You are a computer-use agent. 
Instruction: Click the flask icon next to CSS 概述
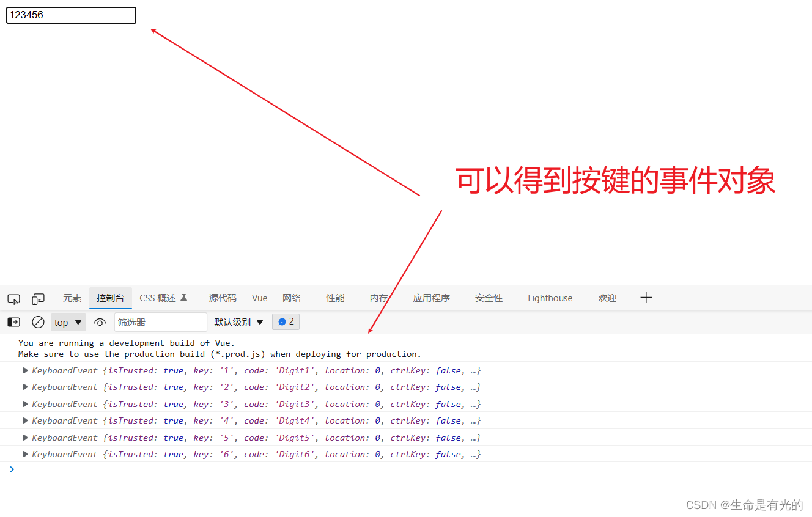tap(184, 298)
